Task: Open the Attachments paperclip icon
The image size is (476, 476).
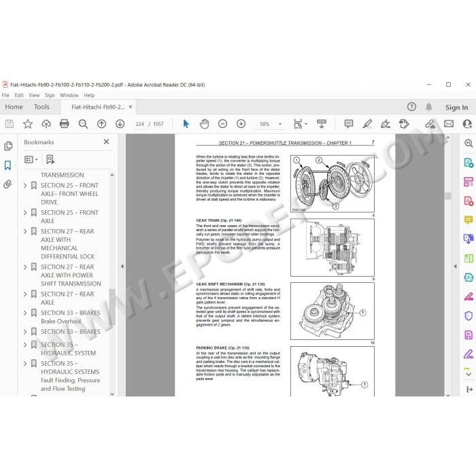Action: (7, 184)
